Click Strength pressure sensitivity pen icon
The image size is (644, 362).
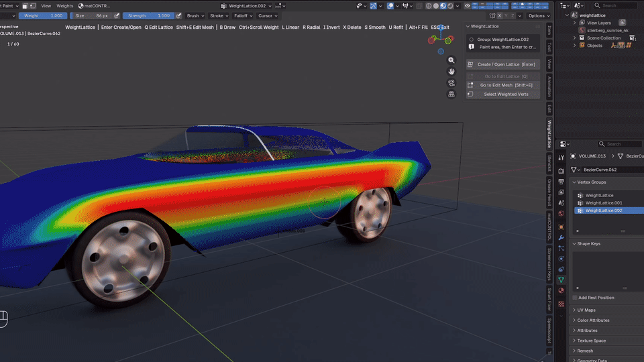pos(178,15)
